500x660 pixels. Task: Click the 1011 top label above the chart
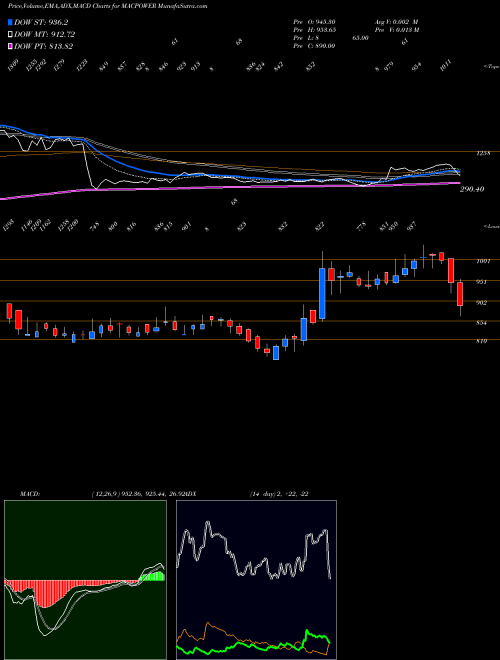pos(446,65)
